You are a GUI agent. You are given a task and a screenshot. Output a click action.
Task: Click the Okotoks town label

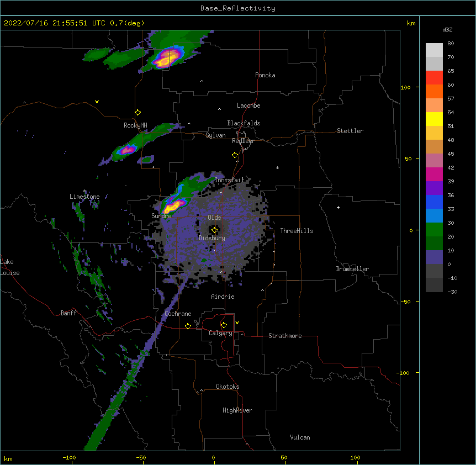[228, 387]
